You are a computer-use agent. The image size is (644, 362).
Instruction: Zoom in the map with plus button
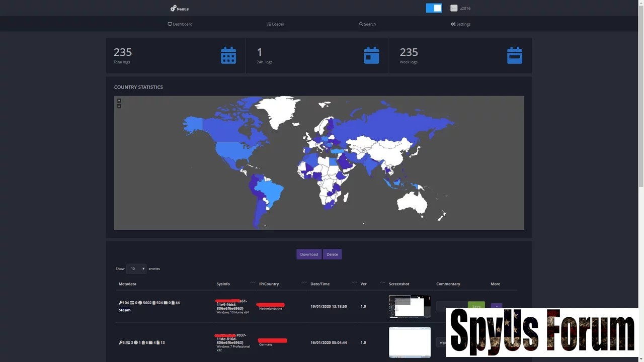pos(119,101)
